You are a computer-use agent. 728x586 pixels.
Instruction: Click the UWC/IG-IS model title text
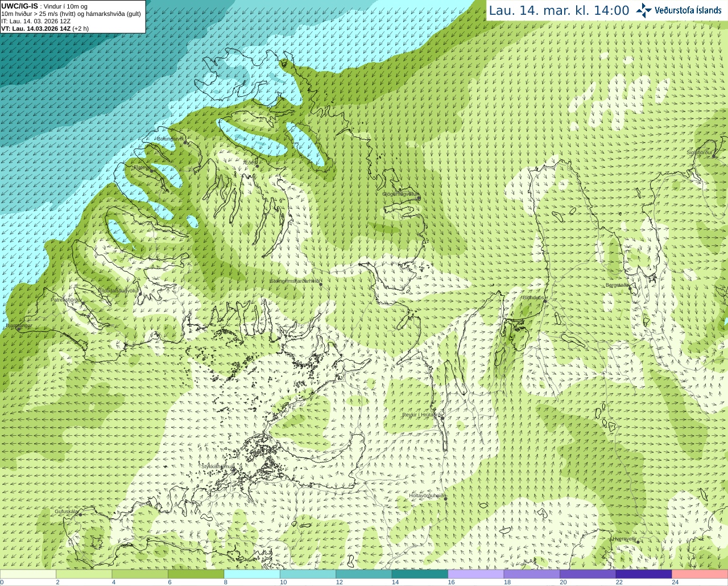coord(20,6)
